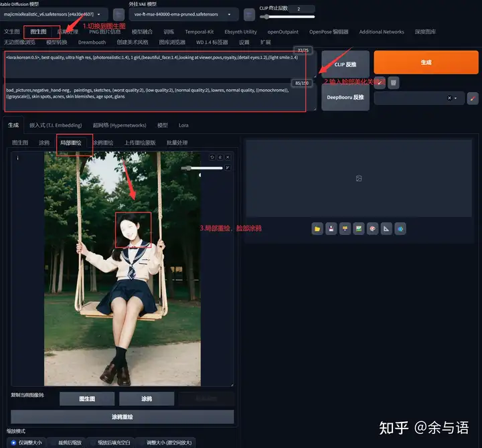Clear the selected prompt style with X

point(449,98)
